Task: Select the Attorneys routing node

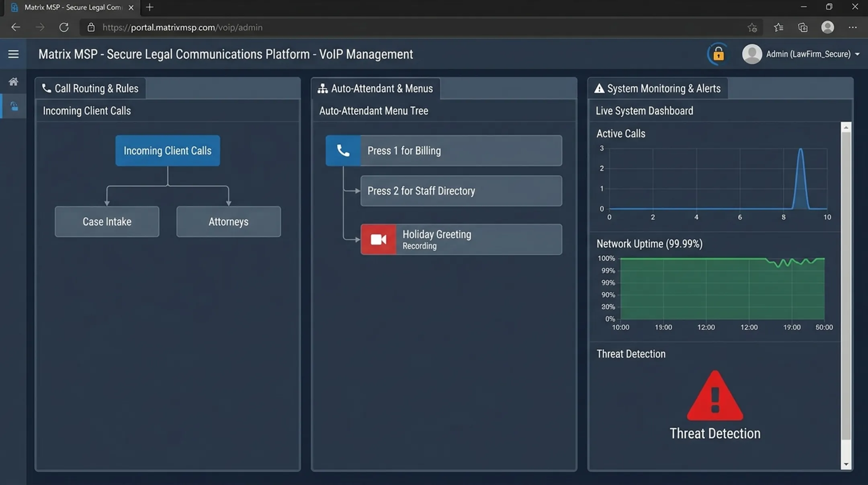Action: [229, 222]
